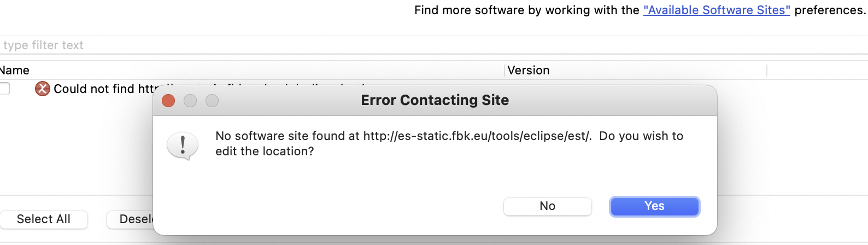Click the "Error Contacting Site" title bar
Image resolution: width=868 pixels, height=245 pixels.
pos(435,100)
